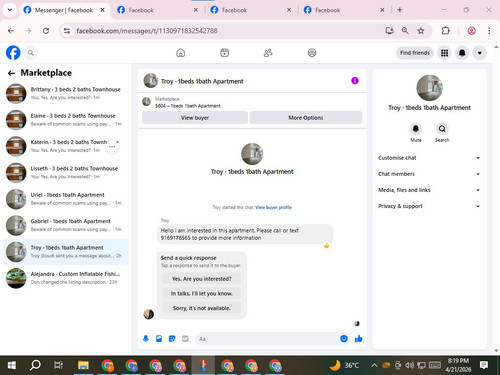Open Alejandra - Custom Inflatable Fishing chat
500x375 pixels.
[x=66, y=278]
